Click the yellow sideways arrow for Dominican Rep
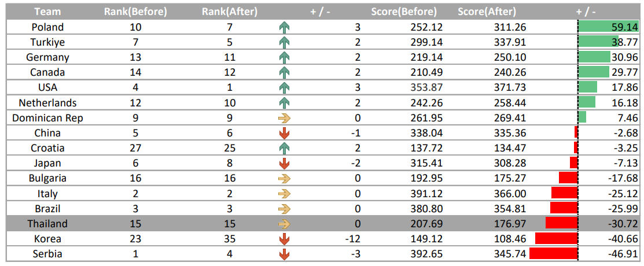644x266 pixels. (284, 118)
